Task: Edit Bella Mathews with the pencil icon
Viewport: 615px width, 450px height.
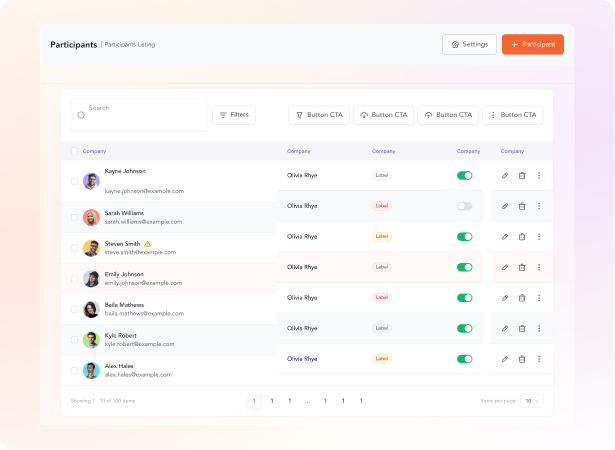Action: pos(505,298)
